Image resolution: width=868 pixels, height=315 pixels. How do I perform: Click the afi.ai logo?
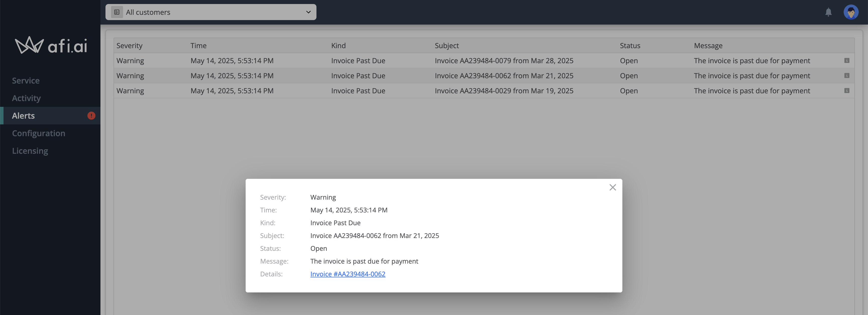(51, 45)
